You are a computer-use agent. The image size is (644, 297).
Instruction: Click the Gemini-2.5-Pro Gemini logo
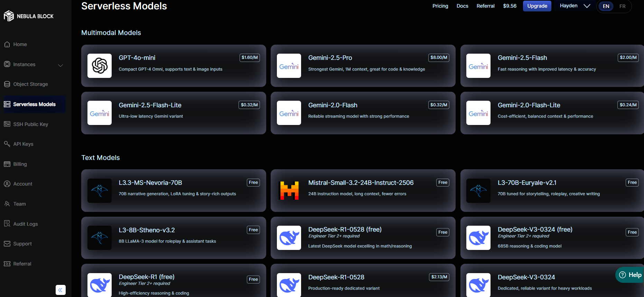pyautogui.click(x=289, y=66)
